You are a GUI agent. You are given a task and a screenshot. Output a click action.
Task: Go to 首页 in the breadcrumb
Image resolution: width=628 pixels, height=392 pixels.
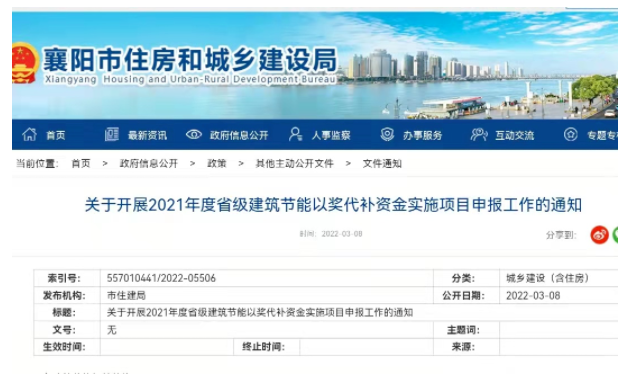[81, 163]
